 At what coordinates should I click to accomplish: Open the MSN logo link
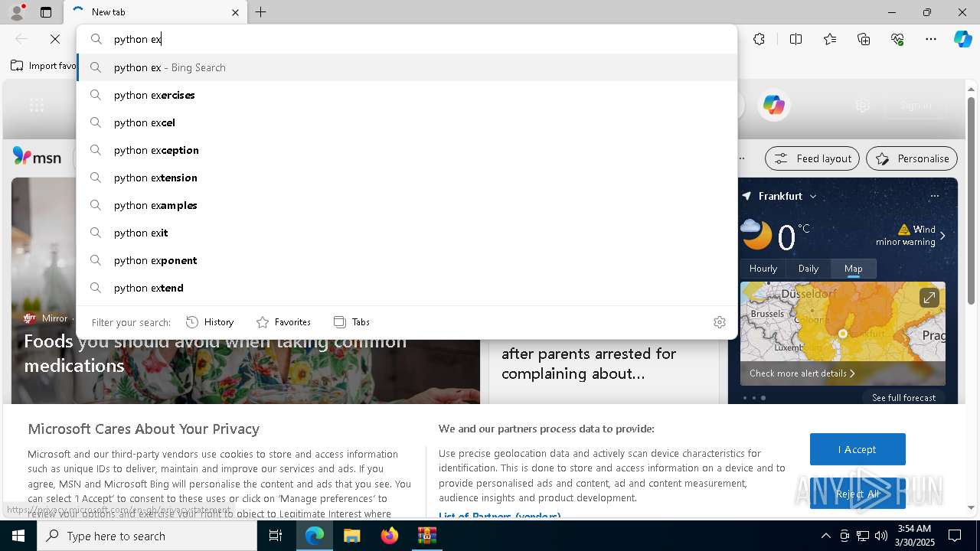tap(37, 158)
